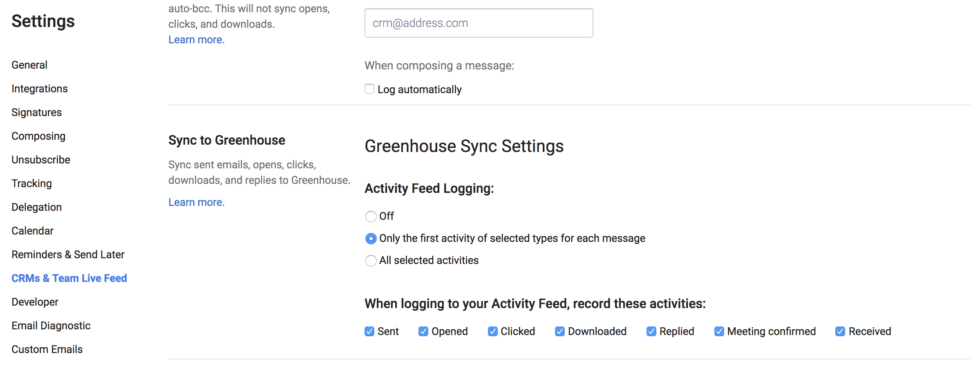Click the Sync to Greenhouse heading
Screen dimensions: 980x371
tap(227, 140)
